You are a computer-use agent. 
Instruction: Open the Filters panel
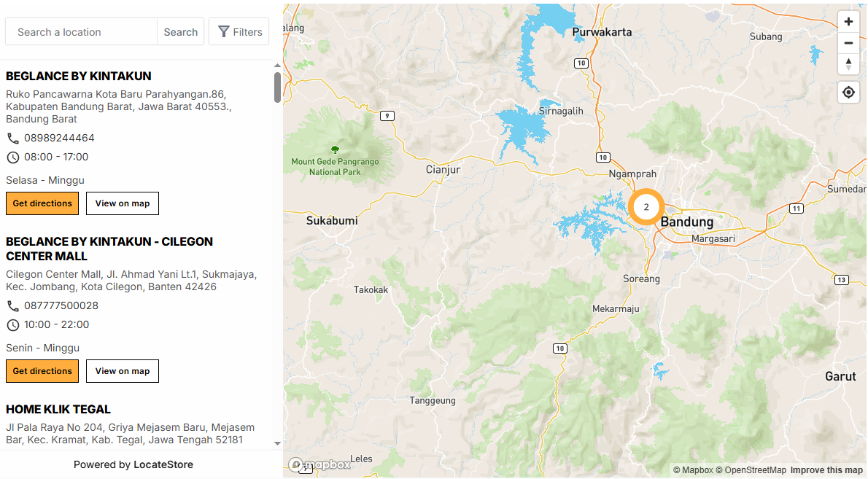pos(239,32)
